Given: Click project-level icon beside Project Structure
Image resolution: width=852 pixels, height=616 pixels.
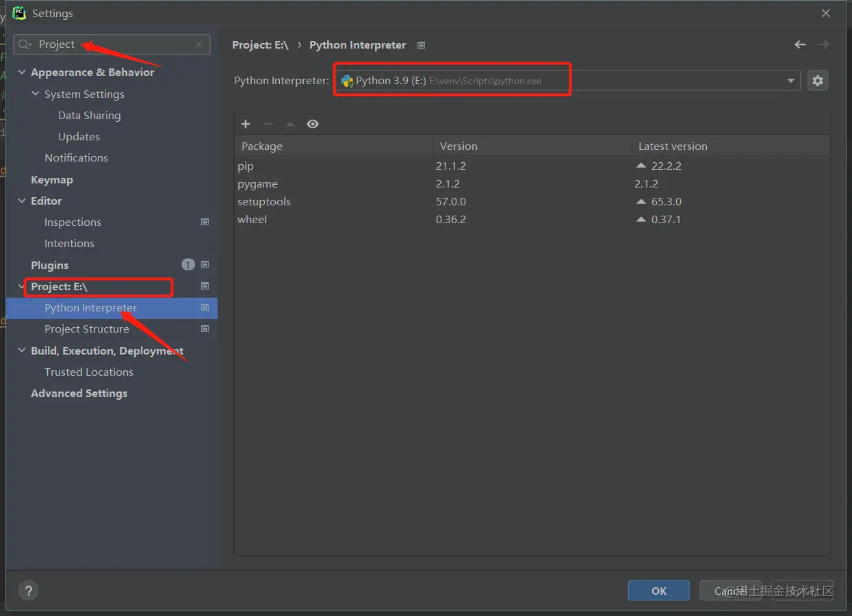Looking at the screenshot, I should 205,329.
